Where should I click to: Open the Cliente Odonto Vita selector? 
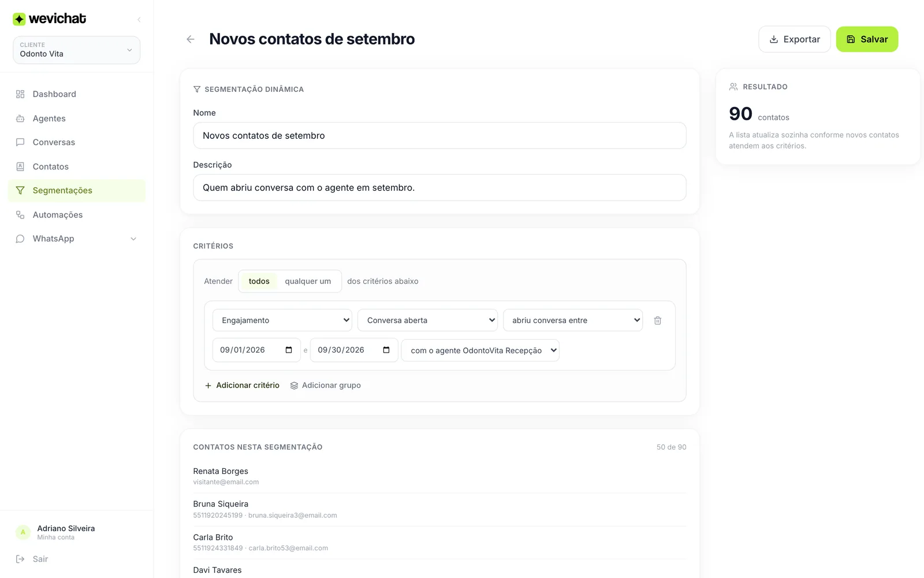77,50
